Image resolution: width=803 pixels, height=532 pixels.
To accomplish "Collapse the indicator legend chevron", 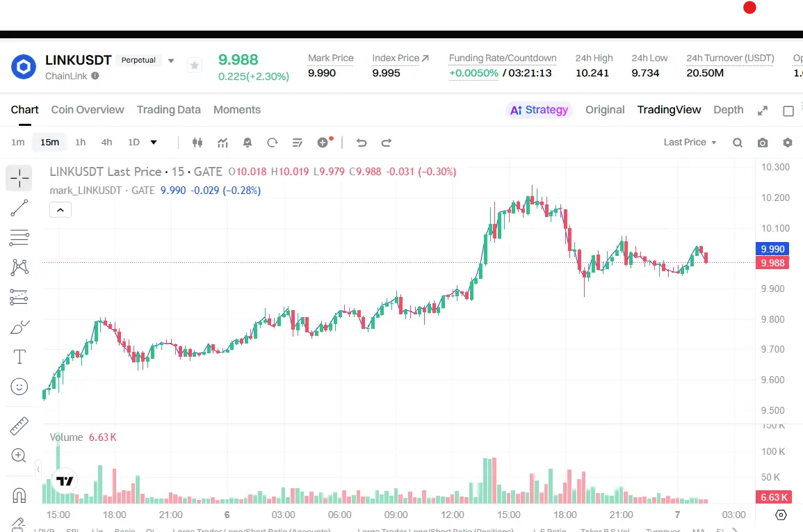I will coord(60,210).
